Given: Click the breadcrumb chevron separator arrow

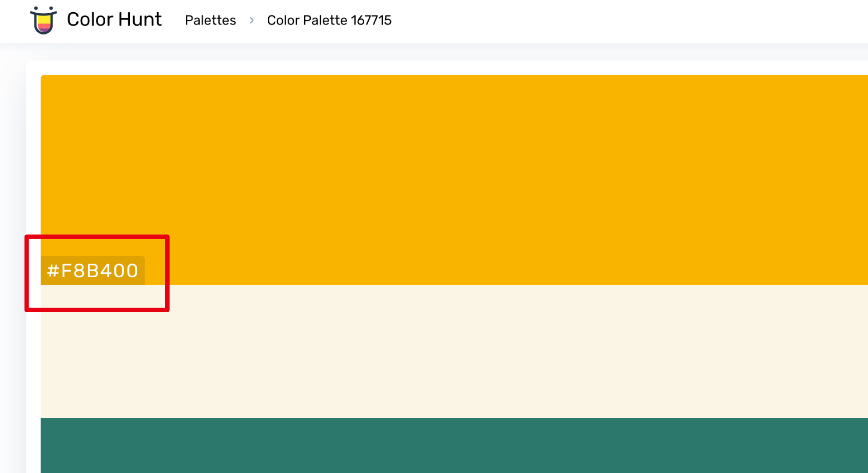Looking at the screenshot, I should tap(252, 20).
